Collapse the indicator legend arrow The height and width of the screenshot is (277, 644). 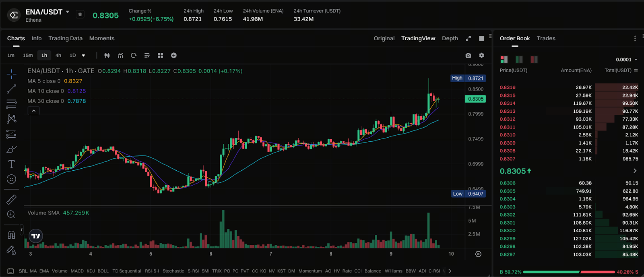[33, 111]
